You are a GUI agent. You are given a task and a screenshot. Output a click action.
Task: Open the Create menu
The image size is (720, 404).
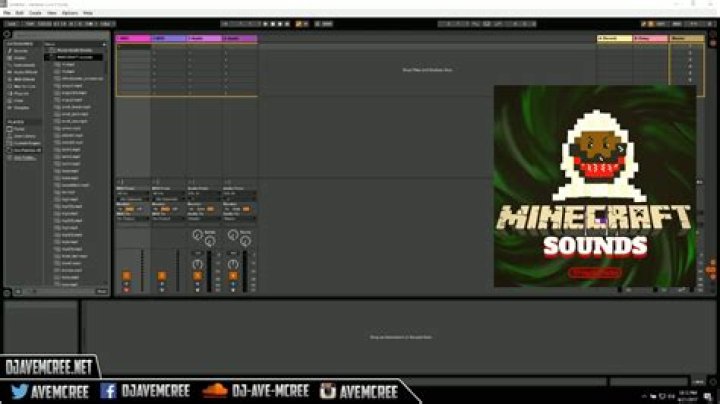click(x=35, y=13)
